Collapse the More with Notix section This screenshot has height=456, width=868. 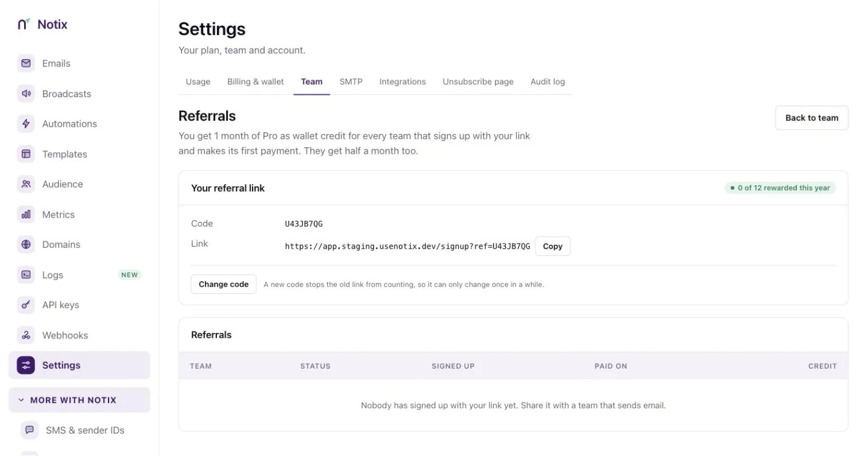[79, 400]
